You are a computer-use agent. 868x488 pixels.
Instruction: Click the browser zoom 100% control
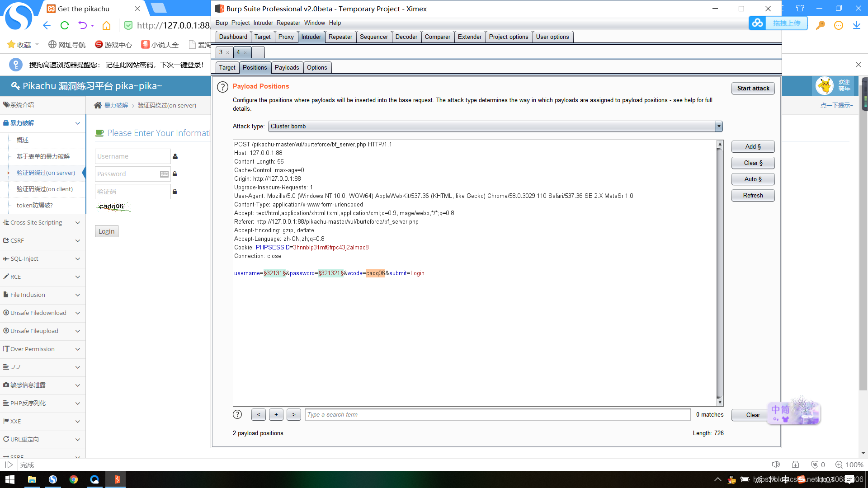[849, 465]
